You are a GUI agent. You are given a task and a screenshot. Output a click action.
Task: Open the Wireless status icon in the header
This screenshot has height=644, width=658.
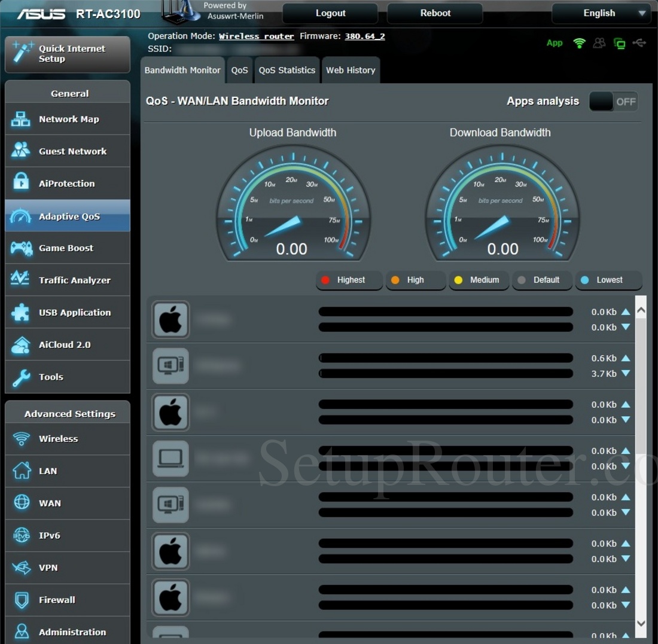[579, 42]
